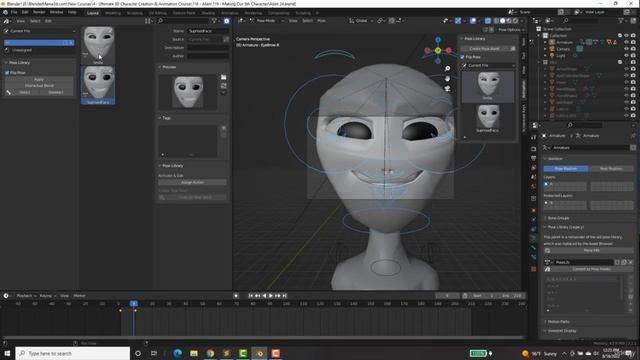Switch to the Modeling workspace tab
Viewport: 640px width, 360px height.
(x=113, y=13)
